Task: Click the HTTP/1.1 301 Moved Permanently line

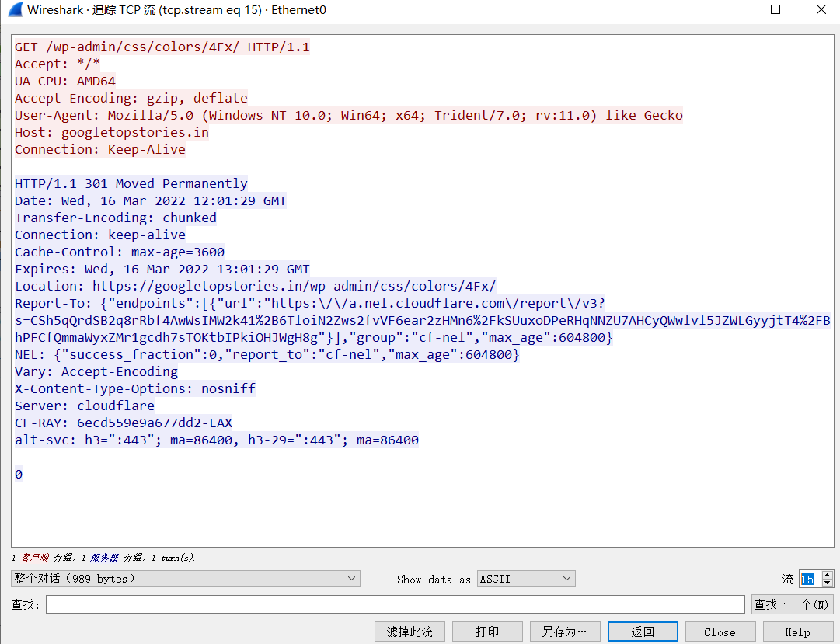Action: tap(131, 183)
